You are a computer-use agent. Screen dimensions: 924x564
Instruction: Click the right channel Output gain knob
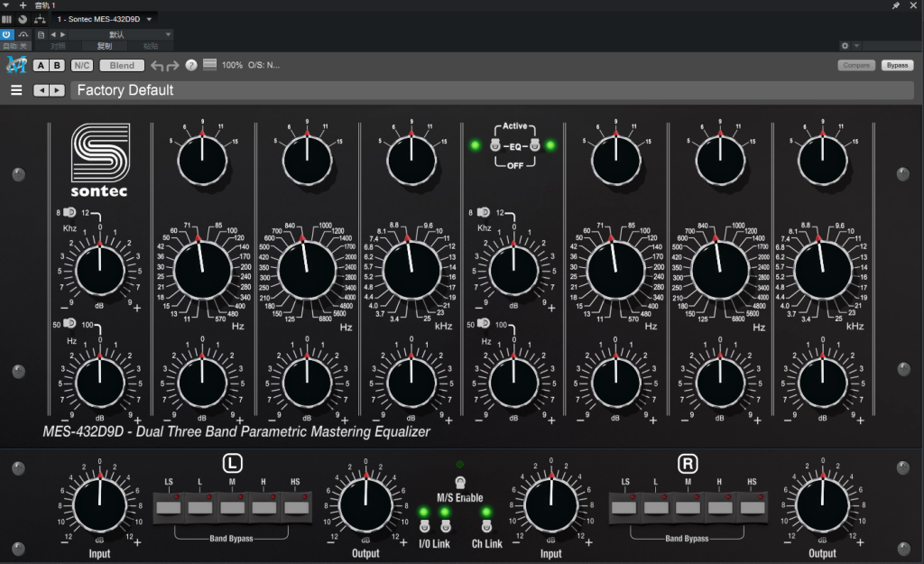pos(822,504)
